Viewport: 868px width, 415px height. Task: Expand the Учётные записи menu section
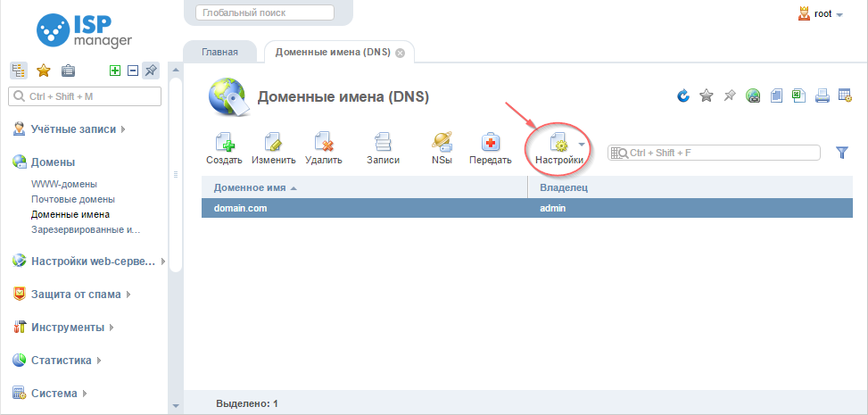(73, 129)
